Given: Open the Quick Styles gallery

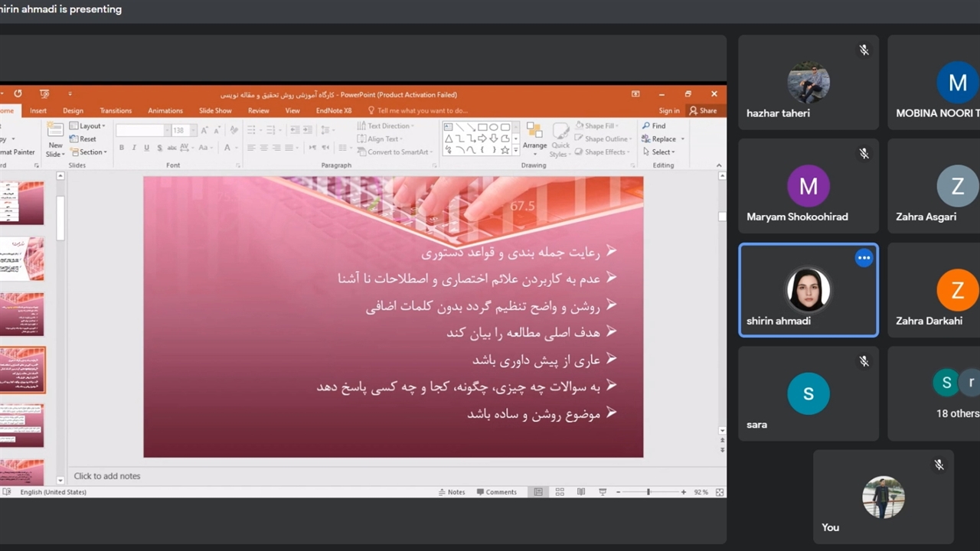Looking at the screenshot, I should click(x=560, y=133).
